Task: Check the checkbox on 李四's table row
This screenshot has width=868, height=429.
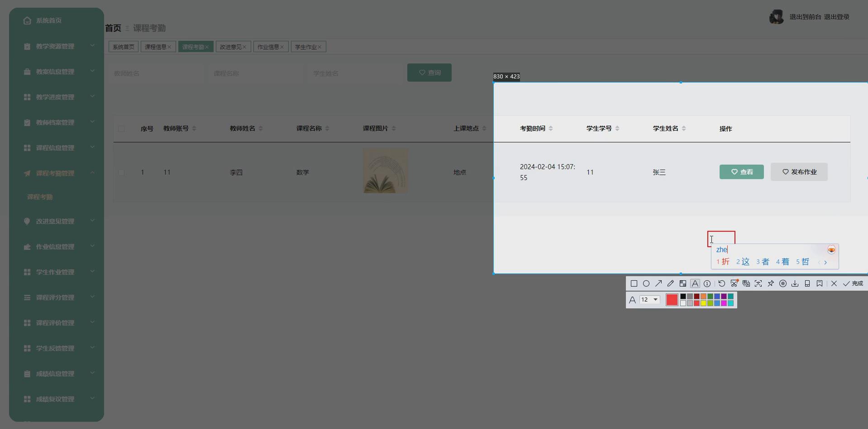Action: tap(121, 172)
